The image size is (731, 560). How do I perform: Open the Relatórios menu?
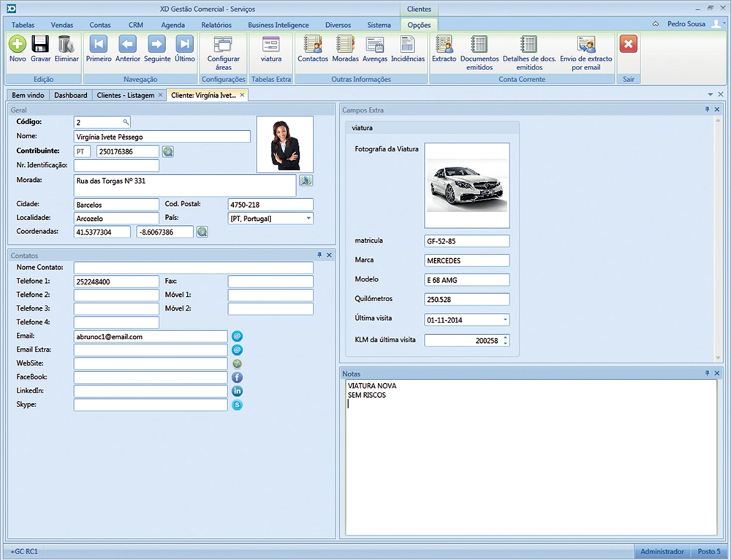coord(216,25)
